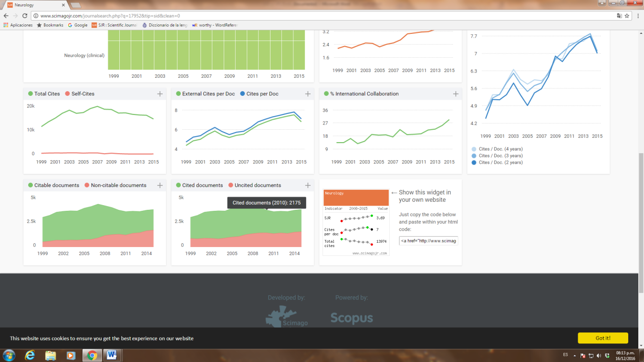Expand the % International Collaboration chart
The width and height of the screenshot is (644, 362).
456,94
